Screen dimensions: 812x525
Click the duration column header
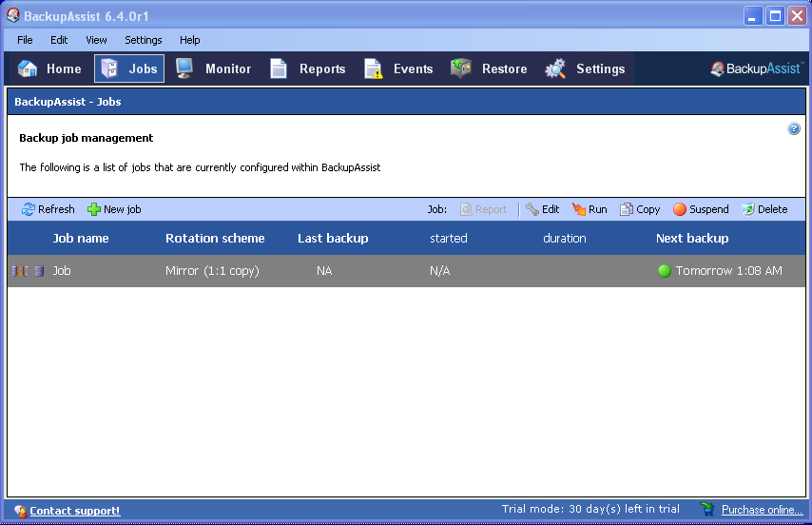pyautogui.click(x=565, y=238)
